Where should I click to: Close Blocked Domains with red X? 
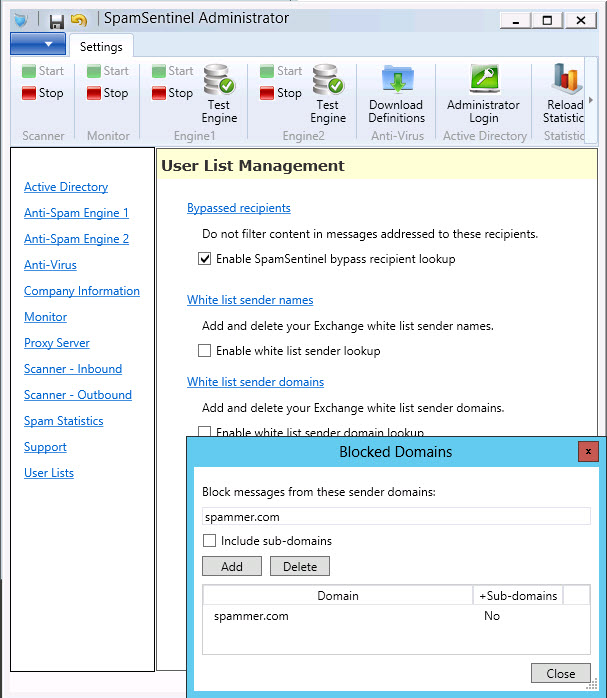pyautogui.click(x=588, y=451)
